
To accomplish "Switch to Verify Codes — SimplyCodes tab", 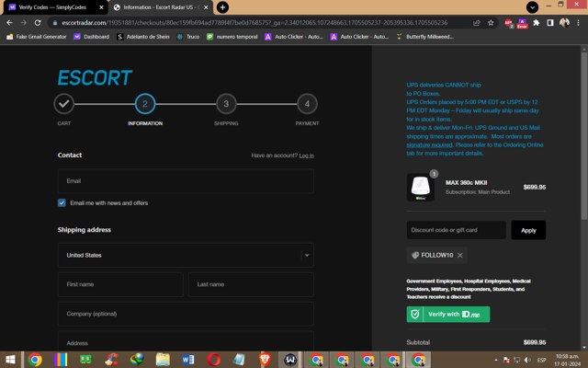I will pos(56,7).
